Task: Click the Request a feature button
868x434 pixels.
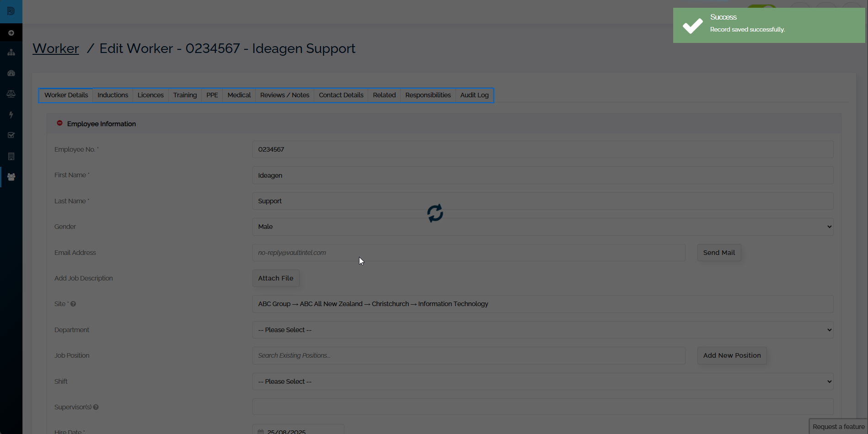Action: (838, 427)
